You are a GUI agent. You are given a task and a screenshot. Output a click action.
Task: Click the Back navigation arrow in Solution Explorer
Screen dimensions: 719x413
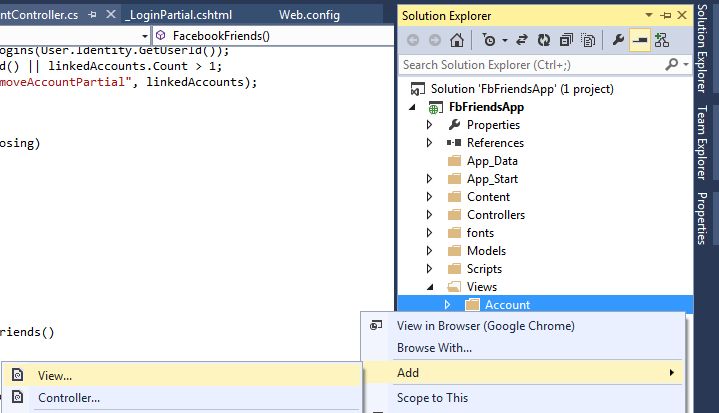[x=413, y=40]
